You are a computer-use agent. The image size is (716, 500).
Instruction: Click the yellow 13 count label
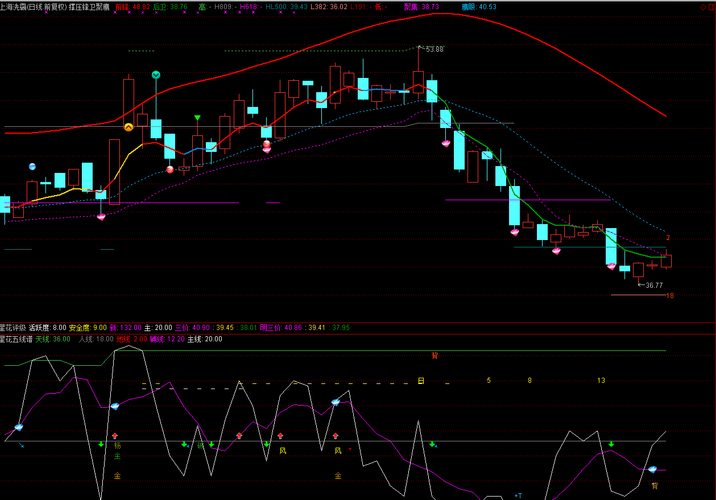click(x=601, y=380)
